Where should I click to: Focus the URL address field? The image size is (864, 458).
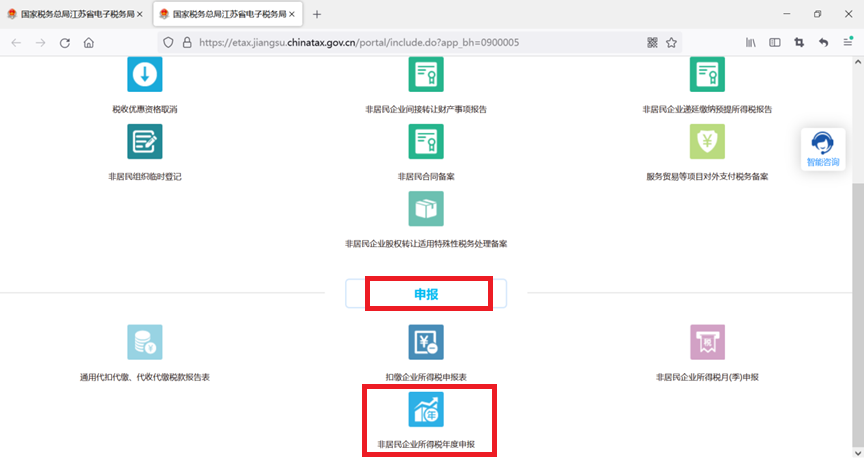click(419, 42)
